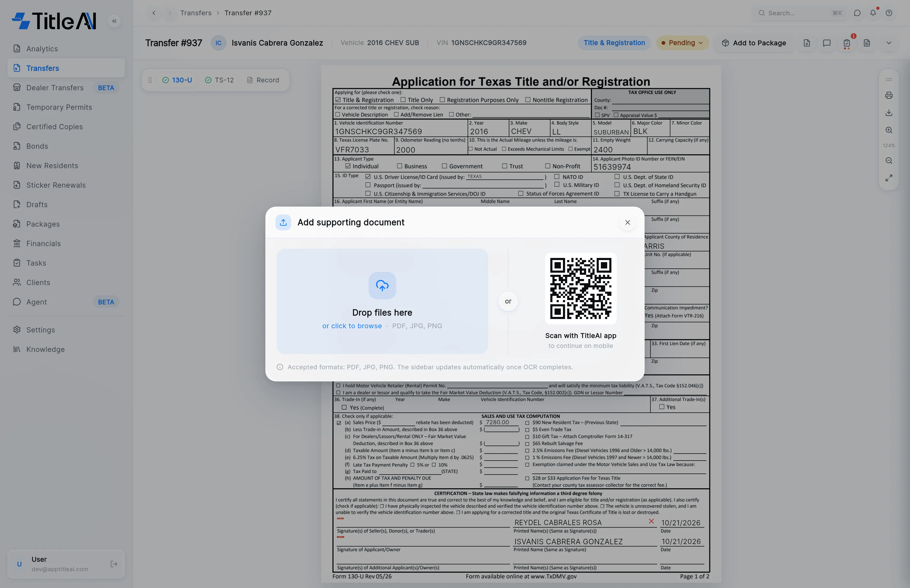Expand document to fullscreen
This screenshot has width=910, height=588.
[889, 178]
